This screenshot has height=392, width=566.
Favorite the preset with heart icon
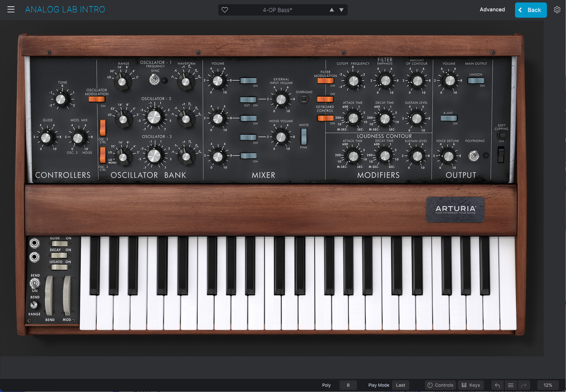point(225,10)
